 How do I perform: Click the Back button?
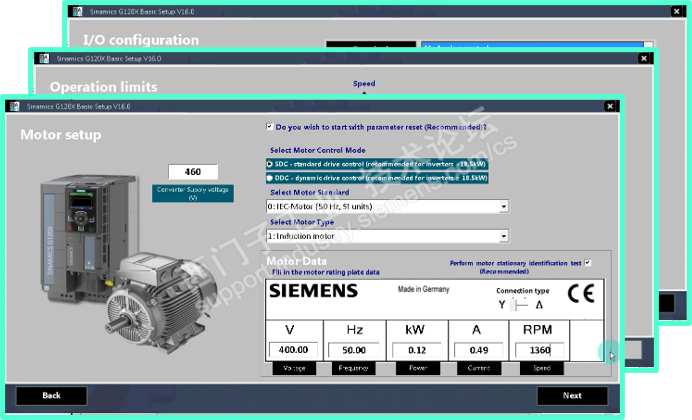pyautogui.click(x=51, y=396)
